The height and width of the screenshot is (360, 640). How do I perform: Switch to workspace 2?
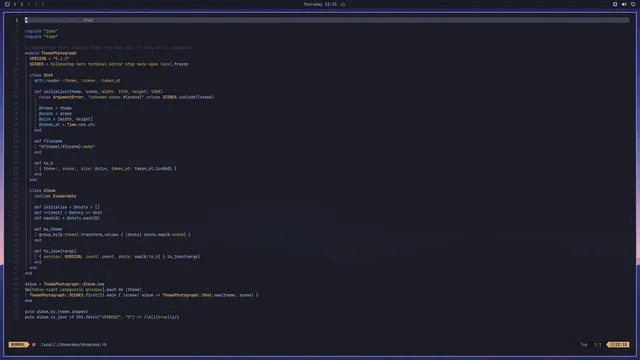point(22,4)
